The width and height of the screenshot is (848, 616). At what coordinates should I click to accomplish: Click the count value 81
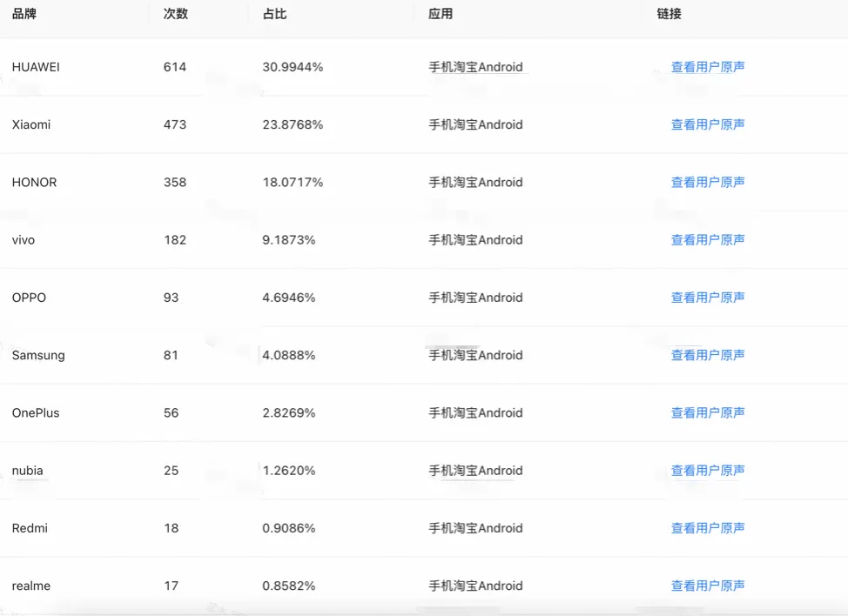pos(171,355)
